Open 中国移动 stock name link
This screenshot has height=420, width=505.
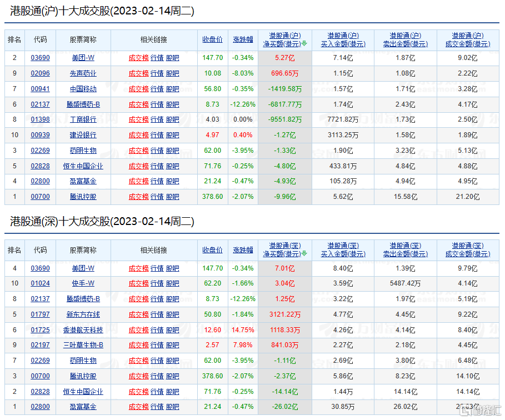pyautogui.click(x=83, y=89)
